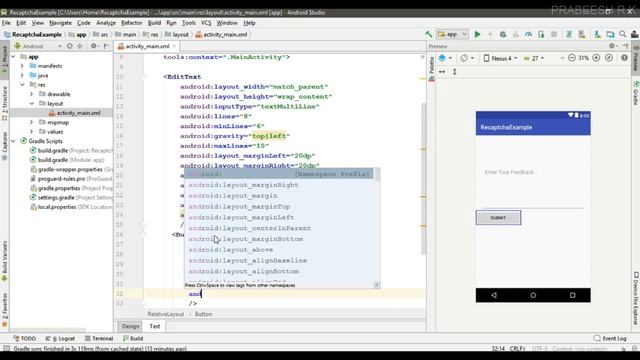This screenshot has height=360, width=640.
Task: Open the Terminal tool window
Action: click(98, 338)
